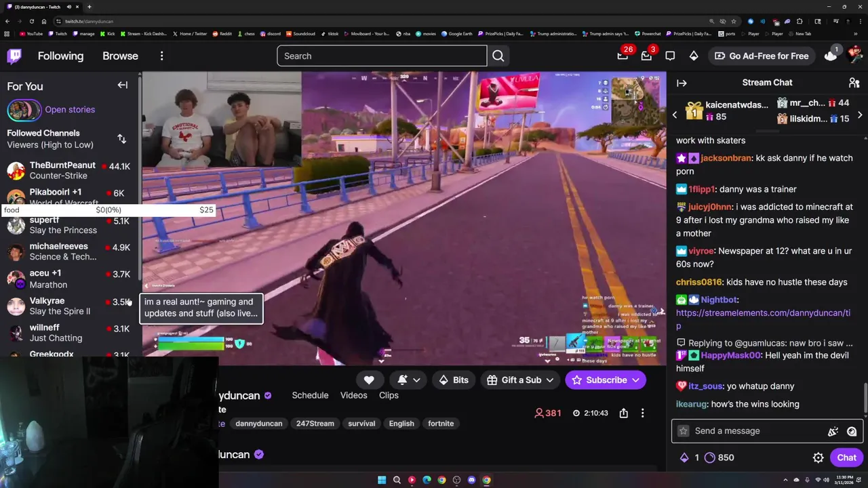Open the chat community users list

[854, 83]
